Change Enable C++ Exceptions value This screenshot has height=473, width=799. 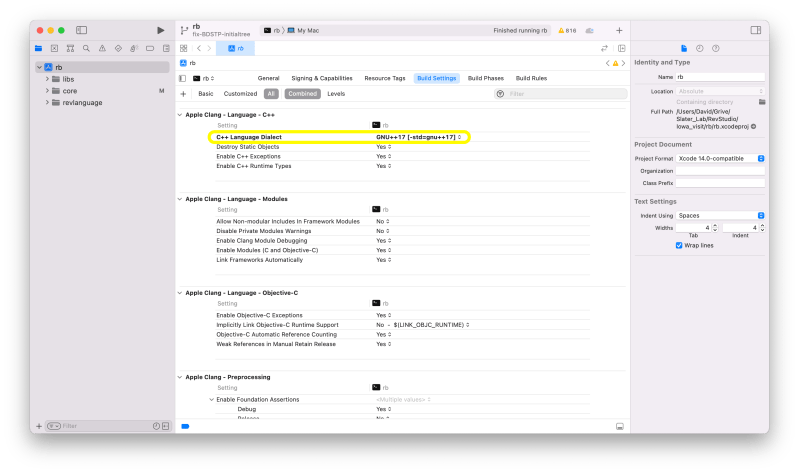(x=384, y=156)
